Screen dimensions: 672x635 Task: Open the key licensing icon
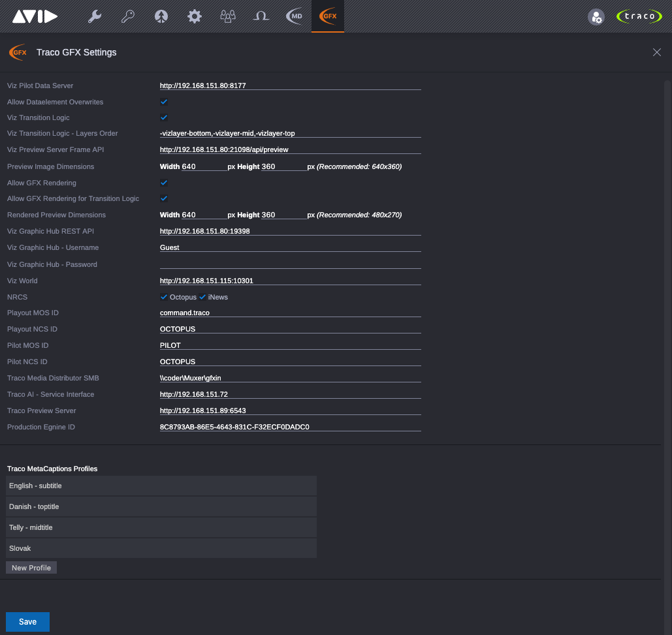pos(128,16)
